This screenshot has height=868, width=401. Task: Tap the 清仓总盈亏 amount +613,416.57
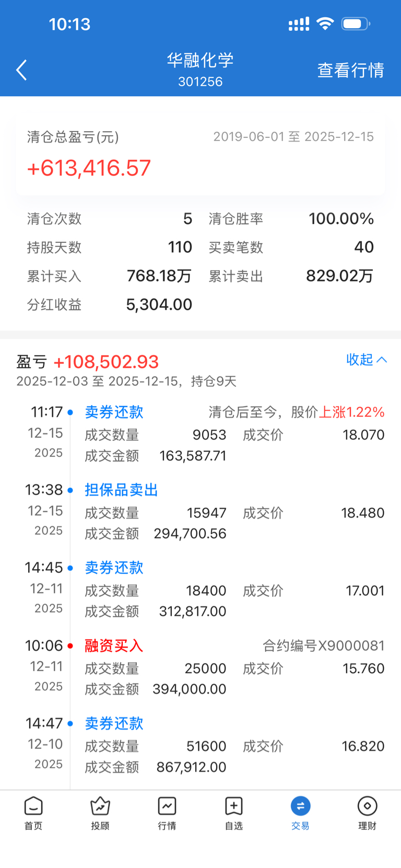[89, 168]
